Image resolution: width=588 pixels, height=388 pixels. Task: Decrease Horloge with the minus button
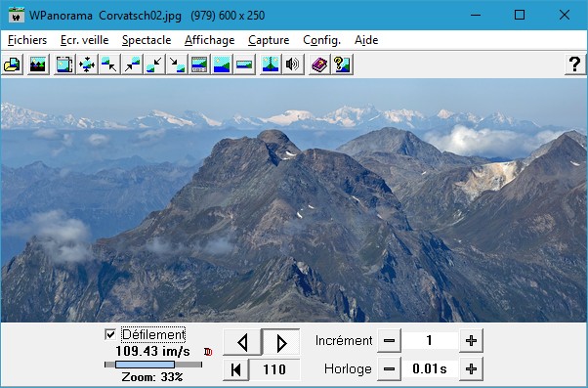tap(389, 368)
